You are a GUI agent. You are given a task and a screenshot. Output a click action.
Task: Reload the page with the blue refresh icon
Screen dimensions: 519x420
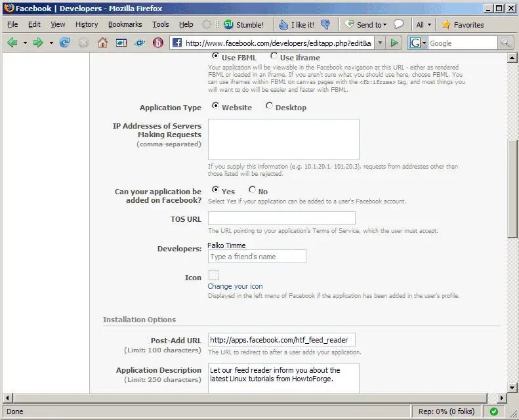(x=64, y=43)
